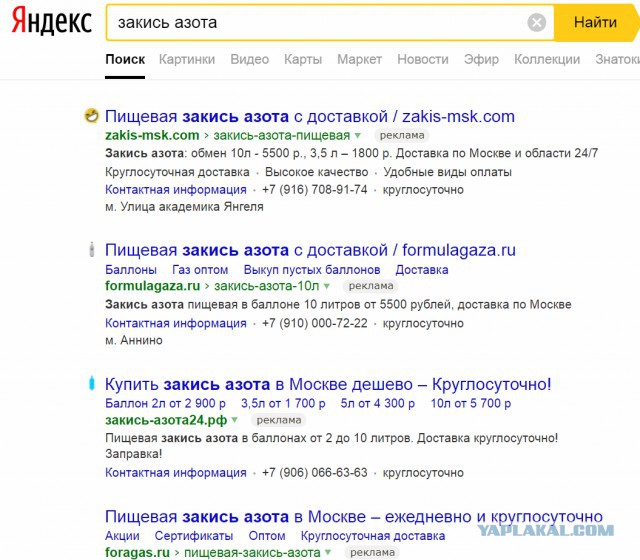Click the favicon of zakis-msk.com result
Screen dimensions: 640x560
click(x=91, y=116)
